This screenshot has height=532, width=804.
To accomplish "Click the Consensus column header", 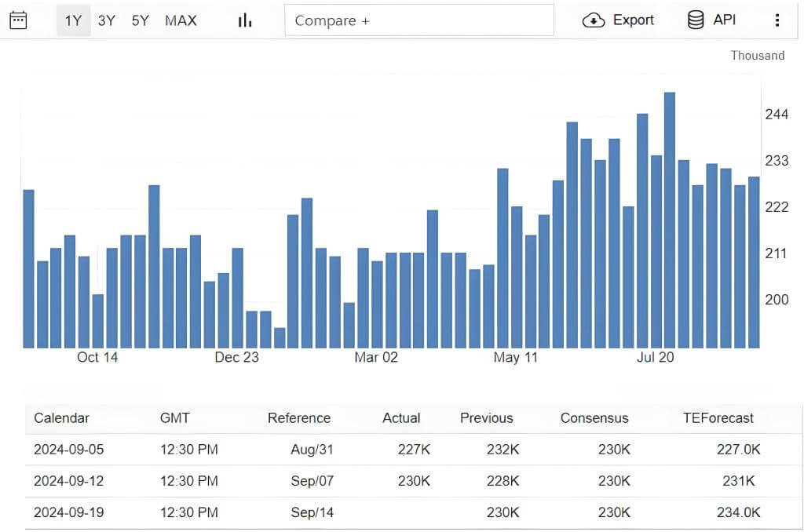I will (x=594, y=418).
